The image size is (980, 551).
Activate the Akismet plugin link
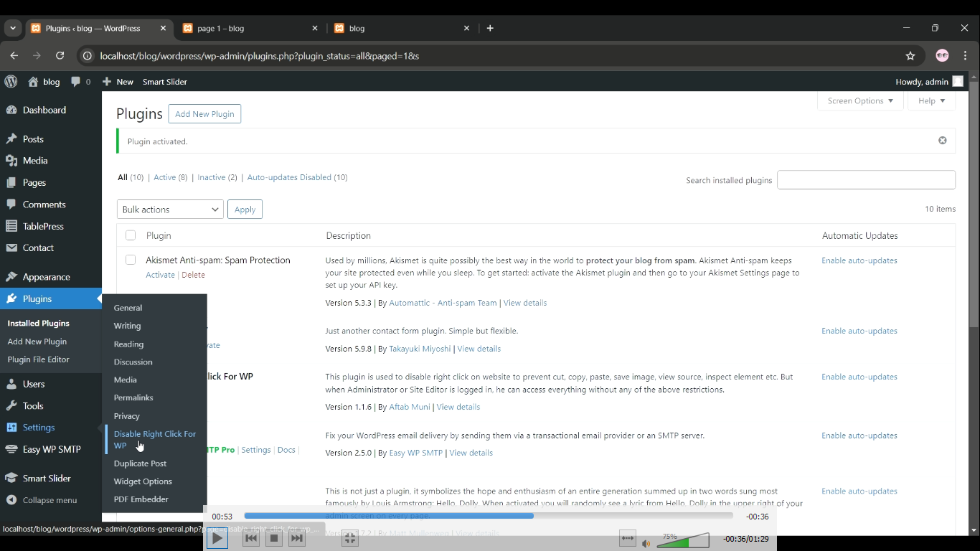point(160,275)
